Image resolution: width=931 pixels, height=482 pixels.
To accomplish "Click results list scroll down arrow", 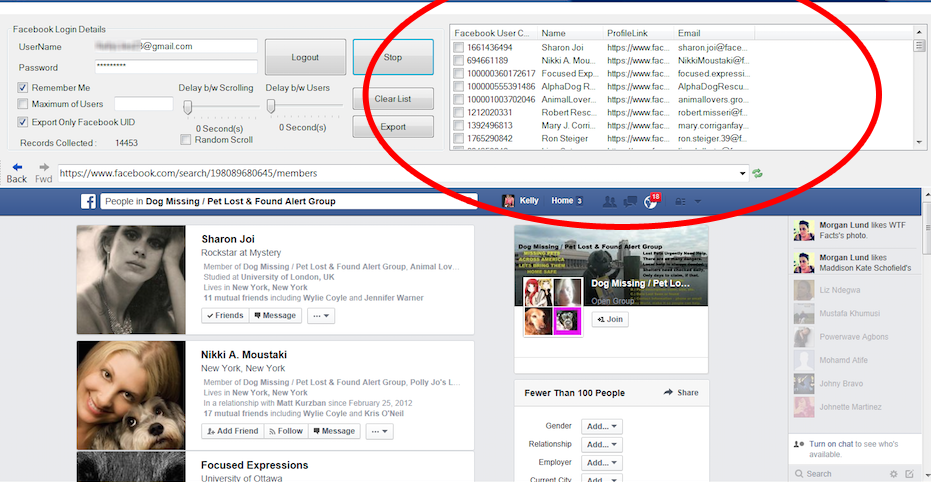I will [x=920, y=142].
